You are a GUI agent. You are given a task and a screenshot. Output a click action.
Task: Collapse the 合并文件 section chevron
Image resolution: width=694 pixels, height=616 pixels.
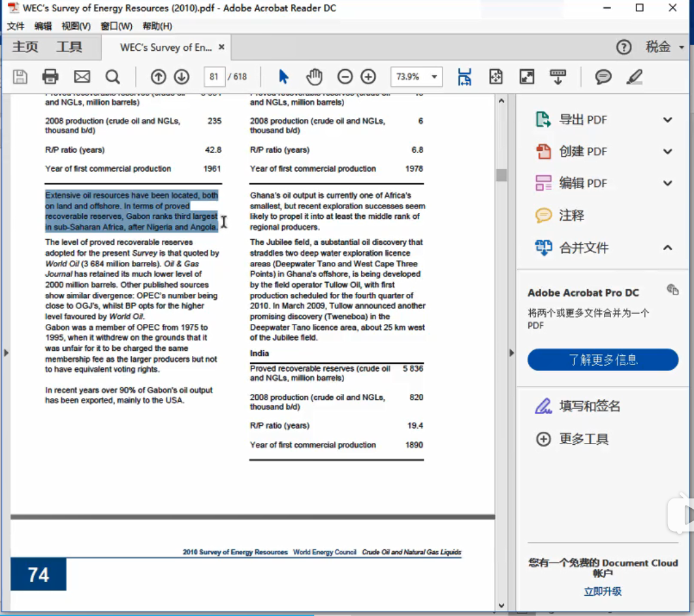[x=668, y=248]
